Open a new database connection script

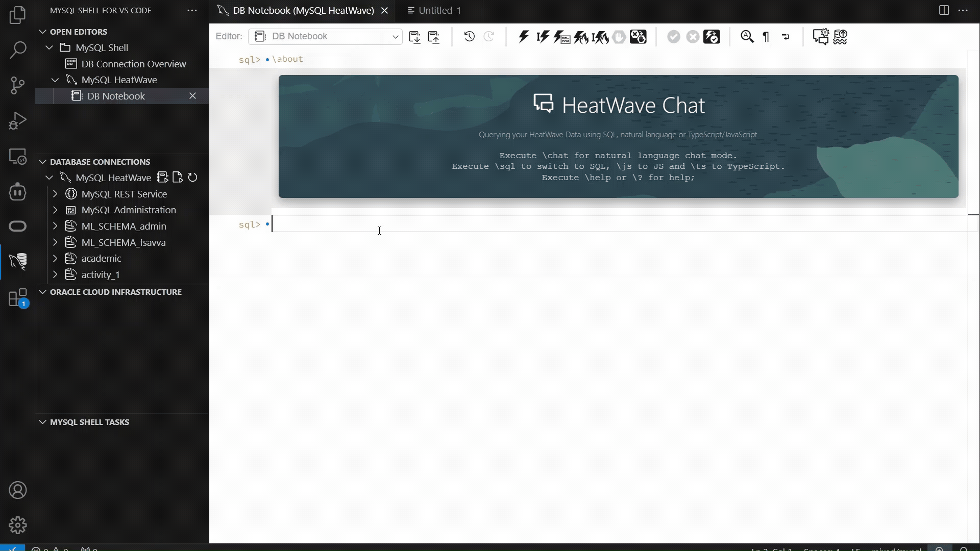point(177,177)
